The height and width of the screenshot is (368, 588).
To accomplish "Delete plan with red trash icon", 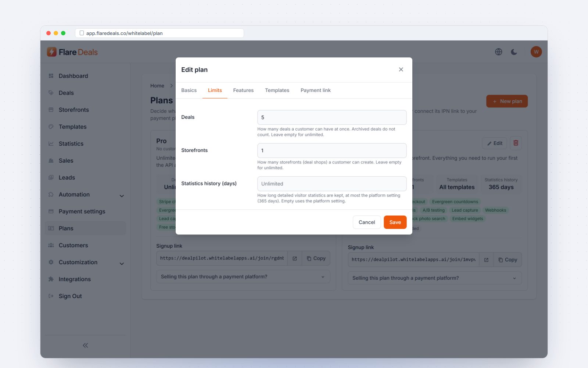I will tap(516, 143).
